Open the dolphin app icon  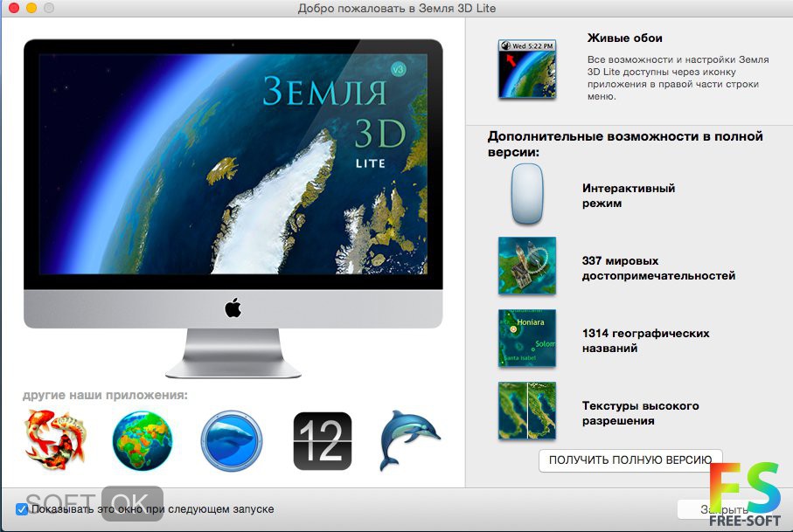(x=409, y=439)
